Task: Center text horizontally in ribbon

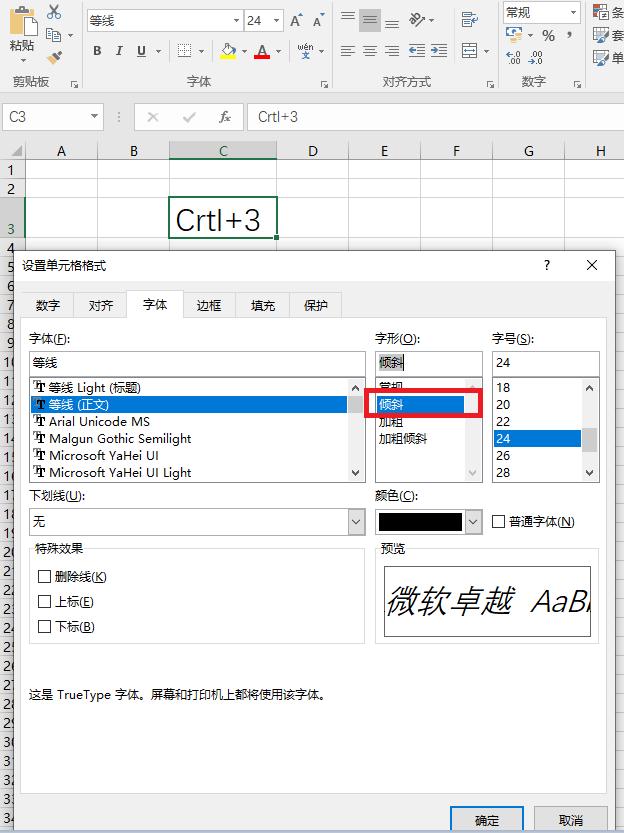Action: 370,51
